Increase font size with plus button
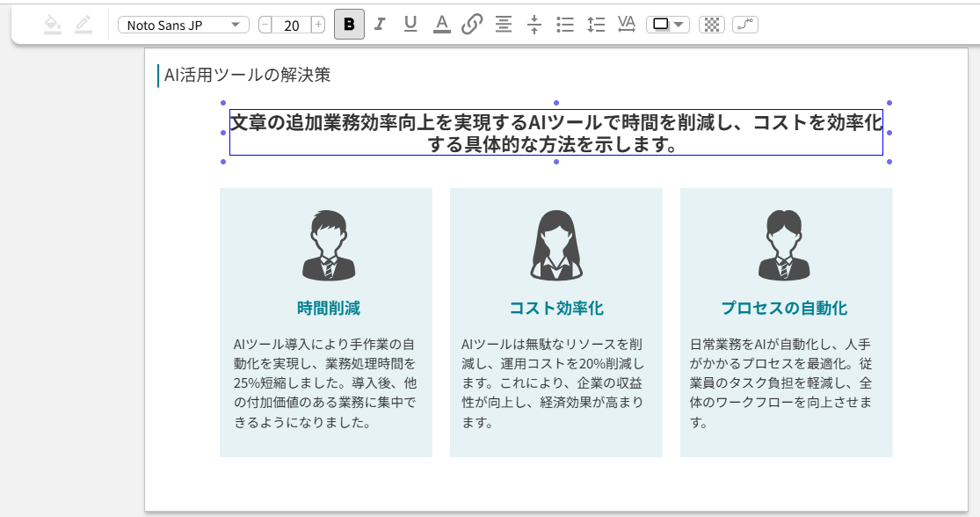Screen dimensions: 980x517 (317, 25)
